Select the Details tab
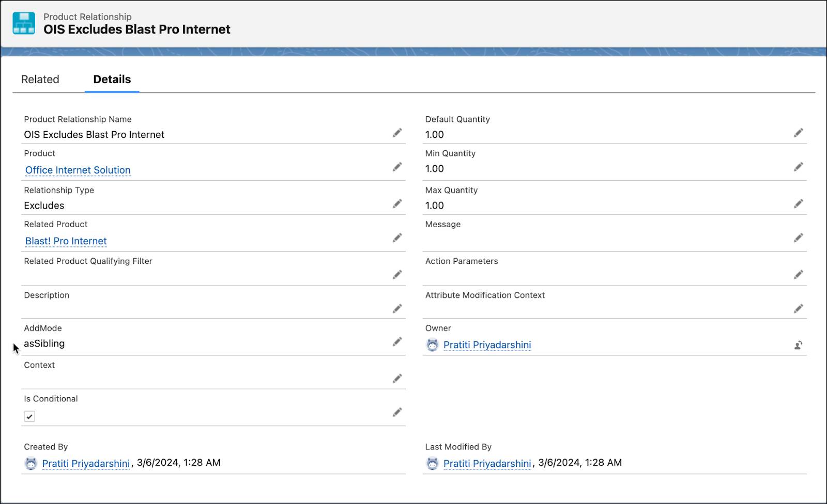 tap(112, 80)
